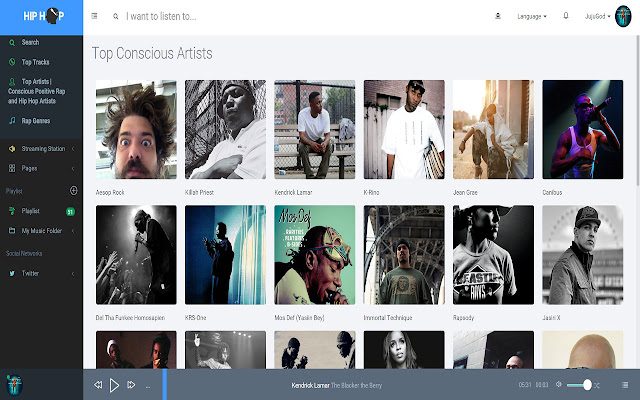Click the Jasiri X name link
Screen dimensions: 640x400
tap(551, 318)
